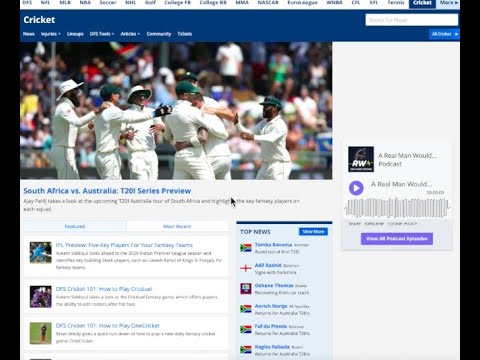
Task: Open DFS Cricket 101: How to Play Cricduel
Action: [x=104, y=289]
